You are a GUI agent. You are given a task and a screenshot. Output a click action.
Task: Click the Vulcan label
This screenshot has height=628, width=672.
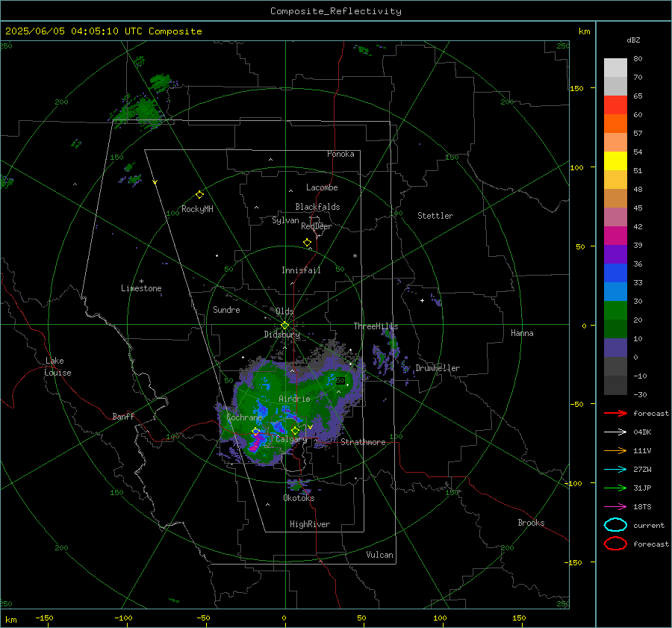pyautogui.click(x=379, y=555)
